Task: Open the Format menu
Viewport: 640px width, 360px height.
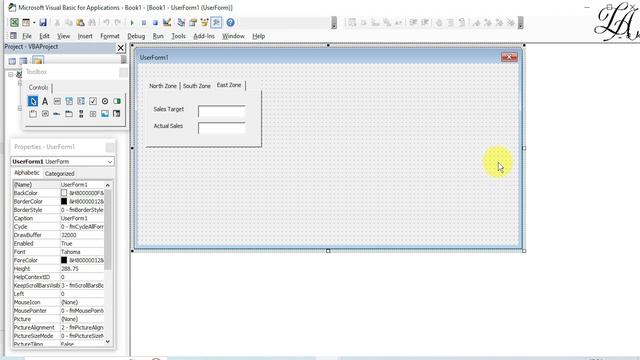Action: (110, 36)
